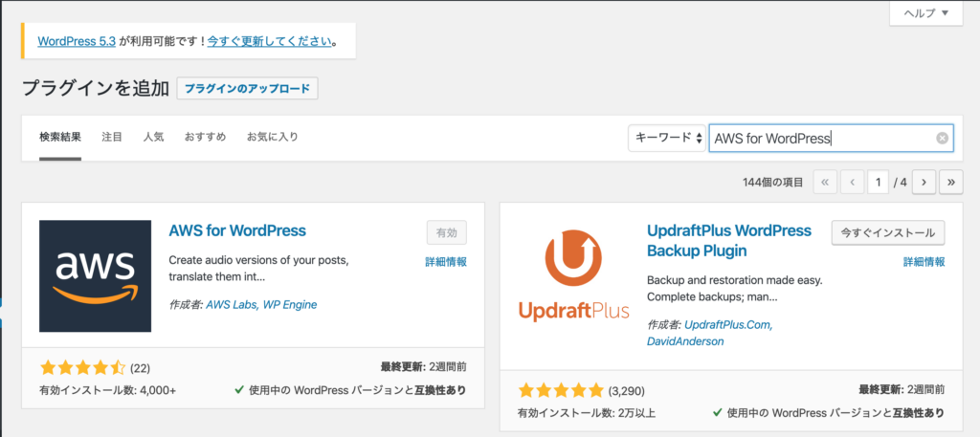Click プラグインのアップロード button
980x437 pixels.
tap(248, 88)
